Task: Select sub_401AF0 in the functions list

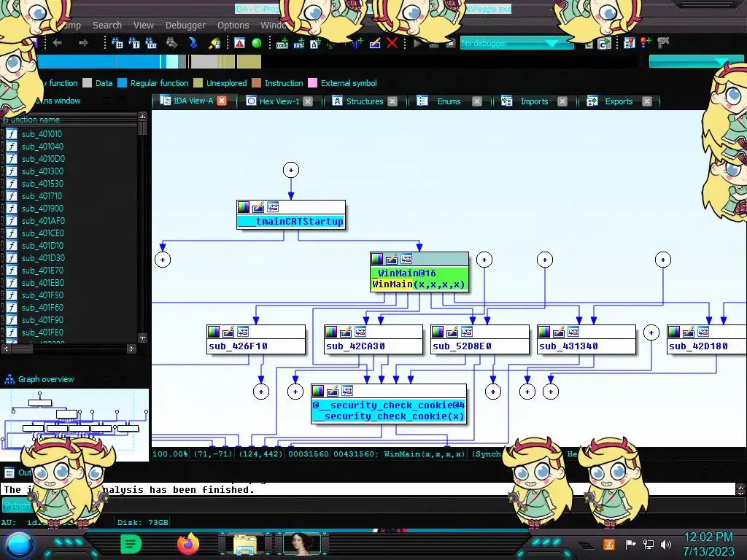Action: (x=43, y=221)
